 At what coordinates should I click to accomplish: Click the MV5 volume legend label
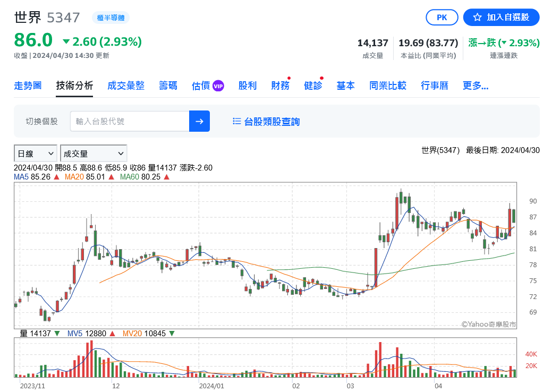(75, 334)
